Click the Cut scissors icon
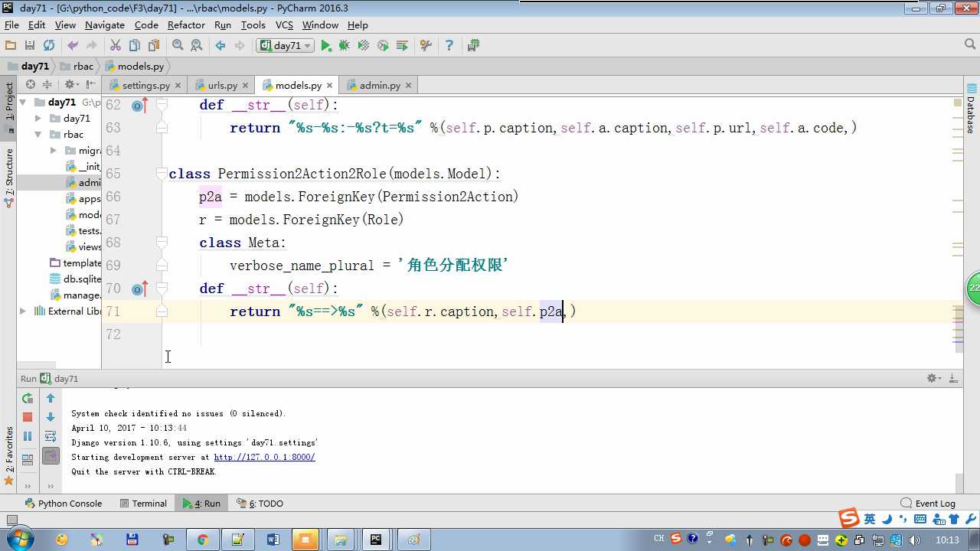This screenshot has width=980, height=551. click(x=116, y=46)
